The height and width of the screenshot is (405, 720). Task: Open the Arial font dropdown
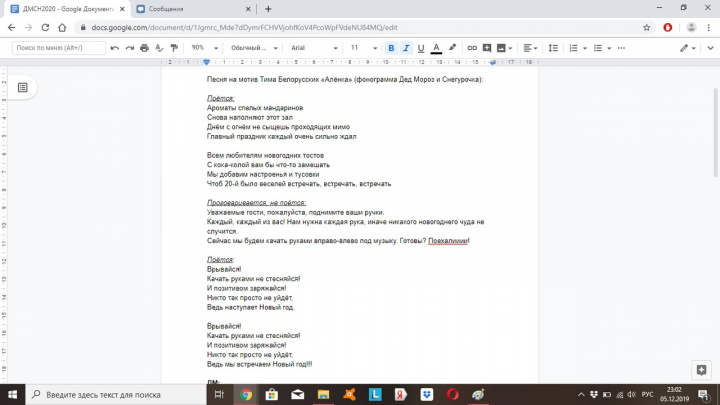tap(314, 48)
